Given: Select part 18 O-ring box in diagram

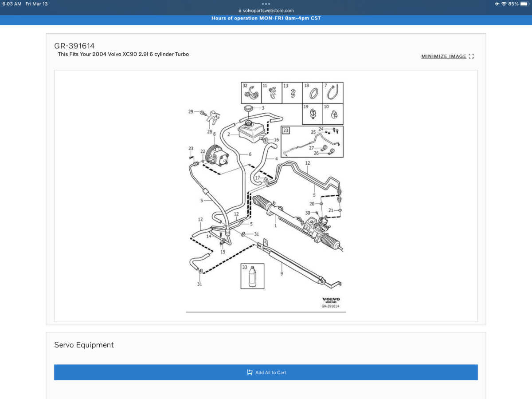Looking at the screenshot, I should (x=312, y=93).
